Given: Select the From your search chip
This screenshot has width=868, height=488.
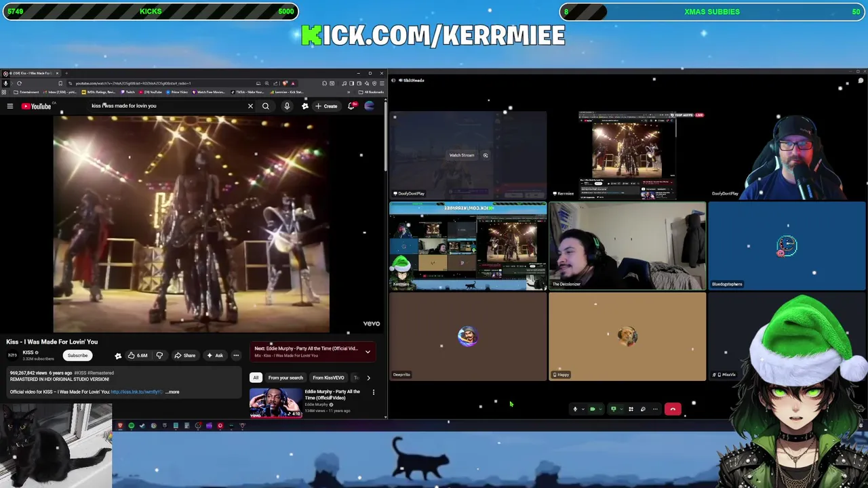Looking at the screenshot, I should [x=285, y=378].
